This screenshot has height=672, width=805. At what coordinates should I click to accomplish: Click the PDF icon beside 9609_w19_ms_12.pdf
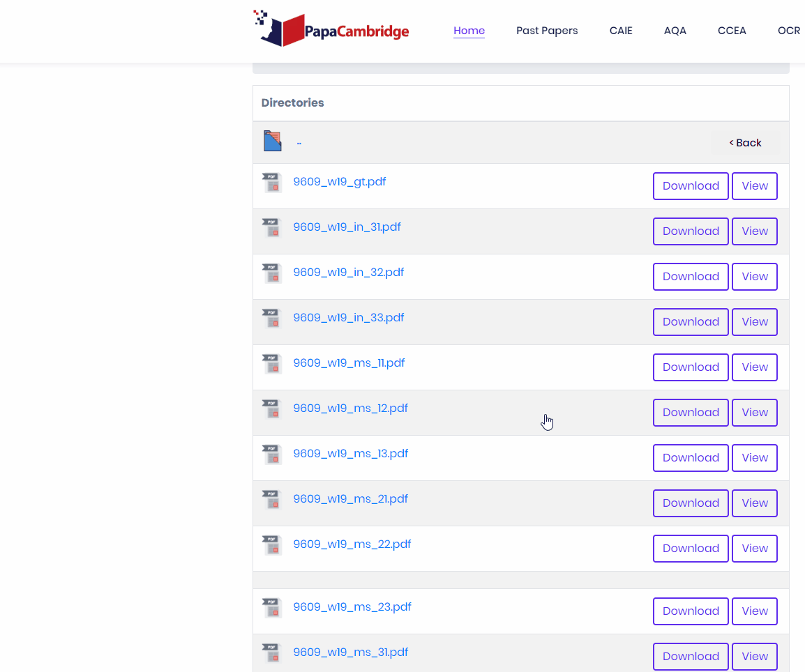(x=271, y=409)
